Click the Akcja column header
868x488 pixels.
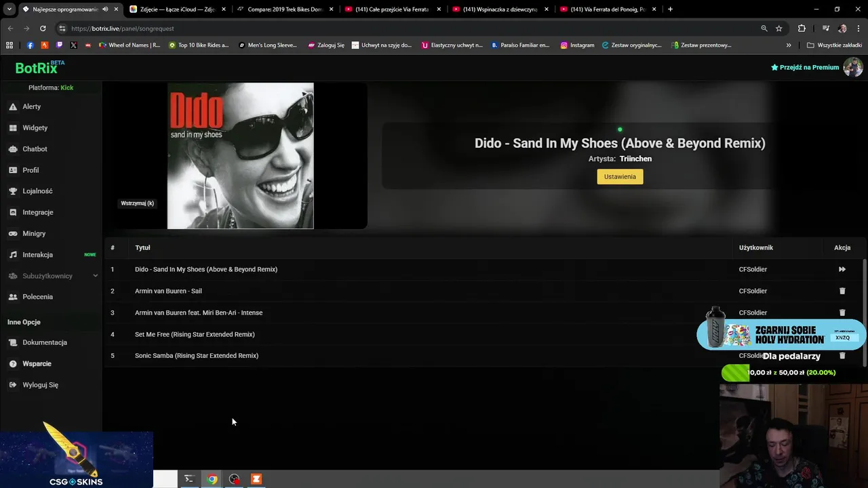[842, 247]
